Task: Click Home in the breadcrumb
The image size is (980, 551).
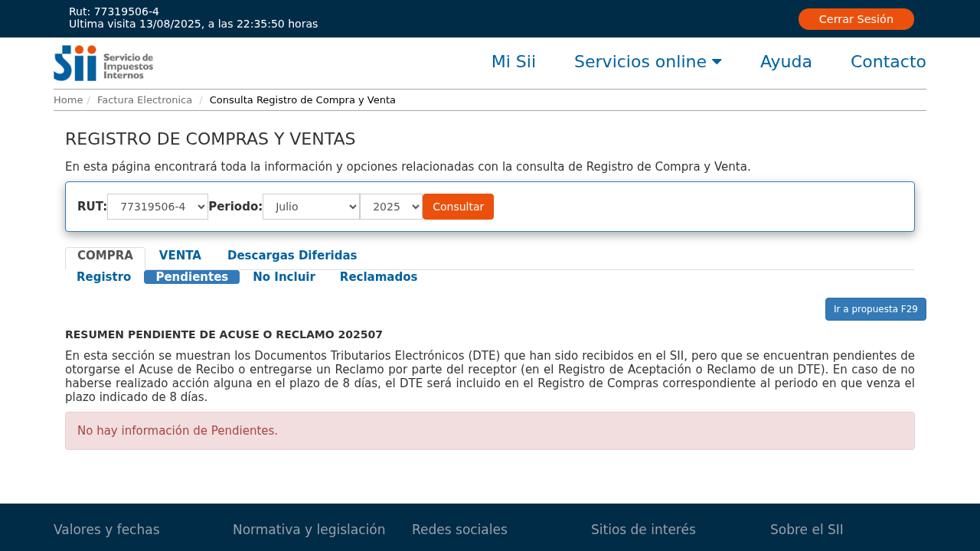Action: (68, 100)
